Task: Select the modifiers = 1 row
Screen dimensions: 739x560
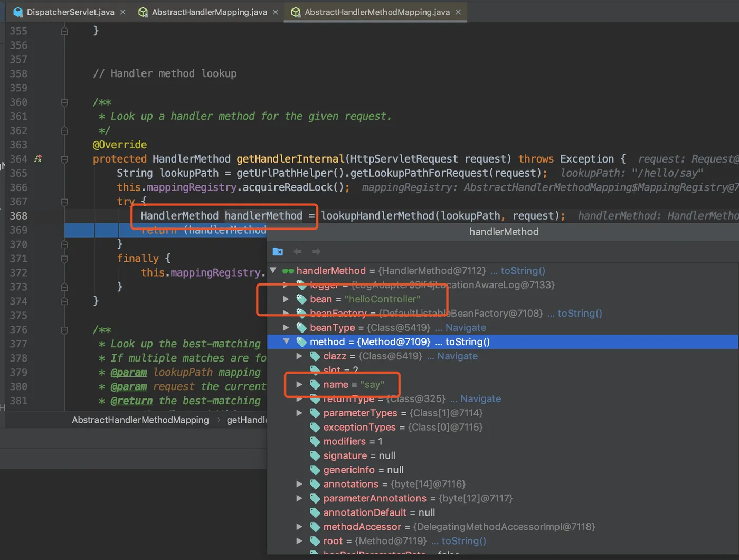Action: pyautogui.click(x=503, y=441)
